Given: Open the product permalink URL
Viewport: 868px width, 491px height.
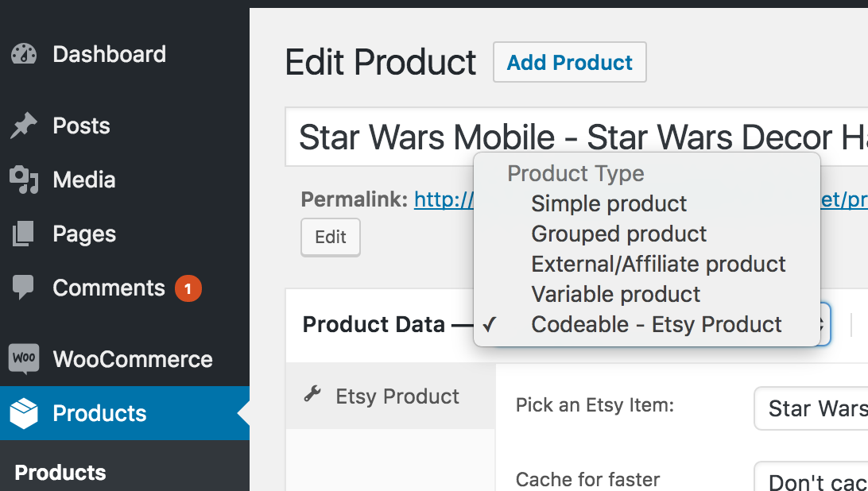Looking at the screenshot, I should pyautogui.click(x=443, y=199).
